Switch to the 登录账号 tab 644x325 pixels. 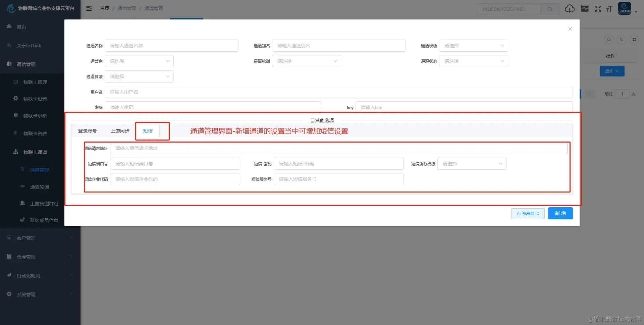88,131
